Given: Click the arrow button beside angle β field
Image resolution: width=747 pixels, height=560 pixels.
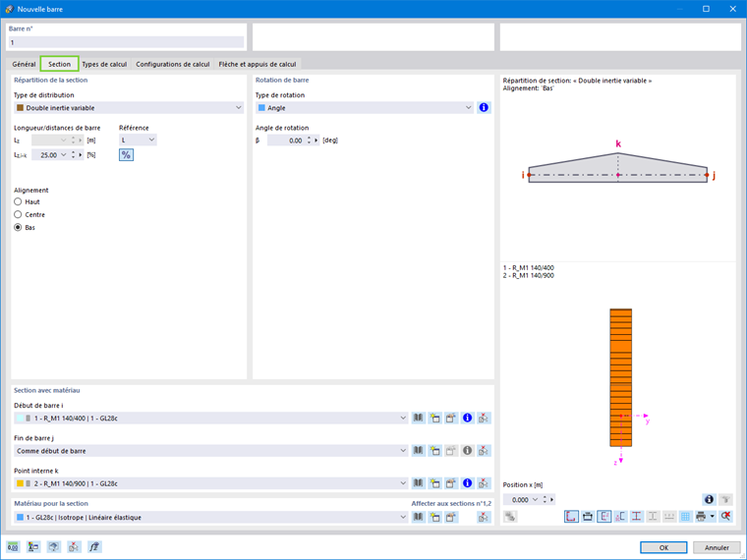Looking at the screenshot, I should tap(316, 140).
